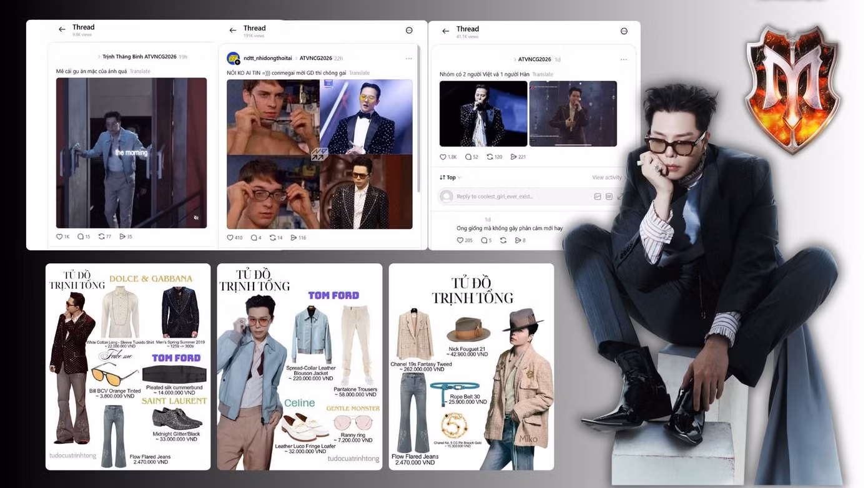Like the post with 1K likes

(x=60, y=237)
